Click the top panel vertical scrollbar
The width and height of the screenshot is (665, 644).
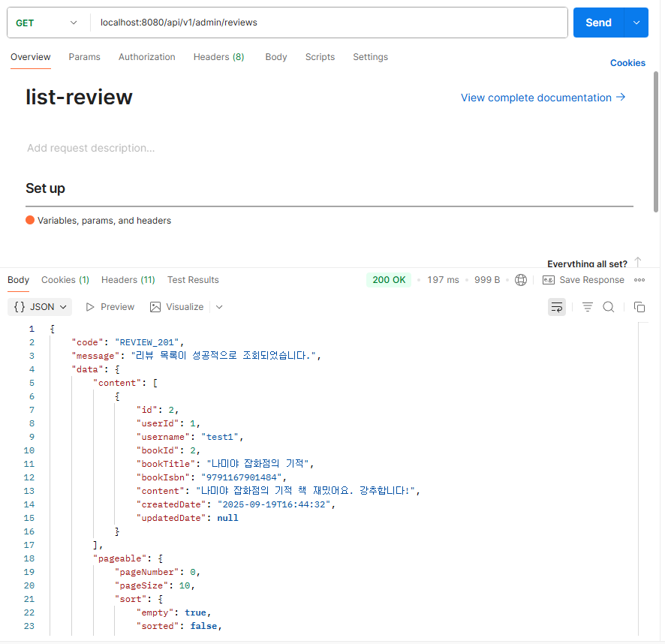point(656,142)
